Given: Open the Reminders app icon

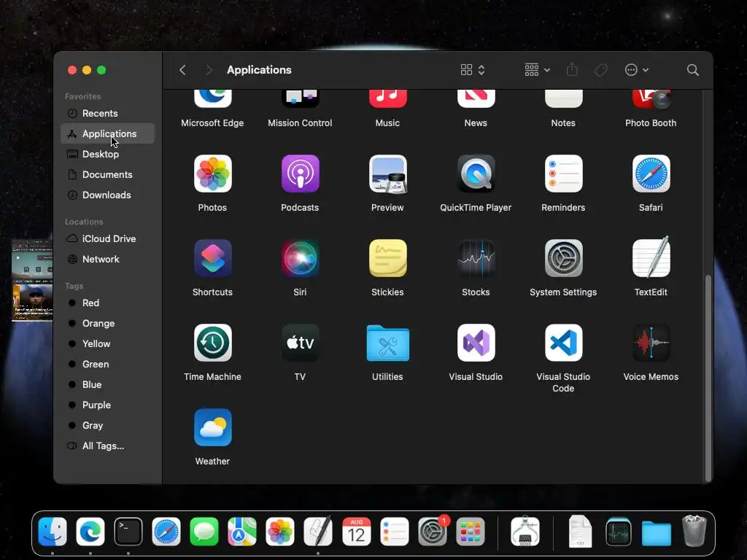Looking at the screenshot, I should [x=563, y=174].
